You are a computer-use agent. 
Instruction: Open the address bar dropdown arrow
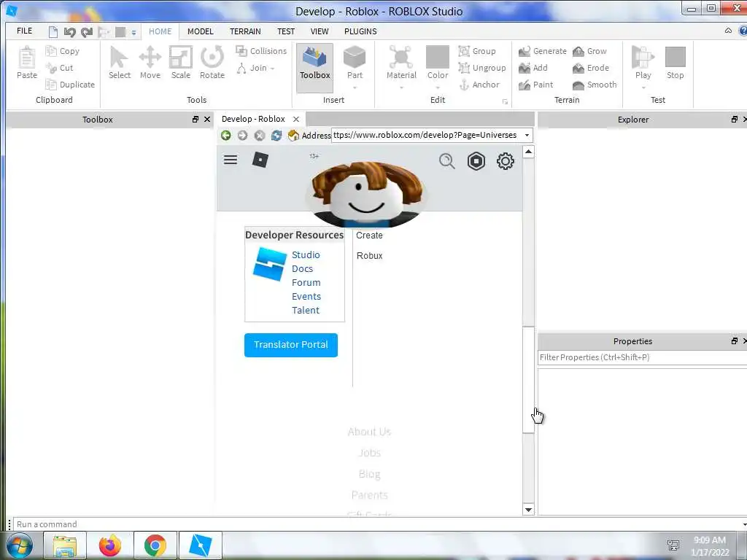click(527, 135)
